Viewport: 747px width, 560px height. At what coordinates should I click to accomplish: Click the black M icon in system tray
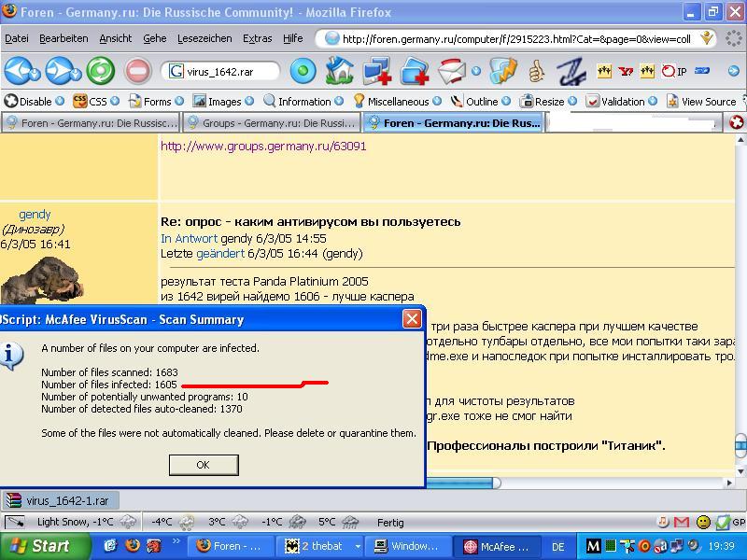coord(593,546)
